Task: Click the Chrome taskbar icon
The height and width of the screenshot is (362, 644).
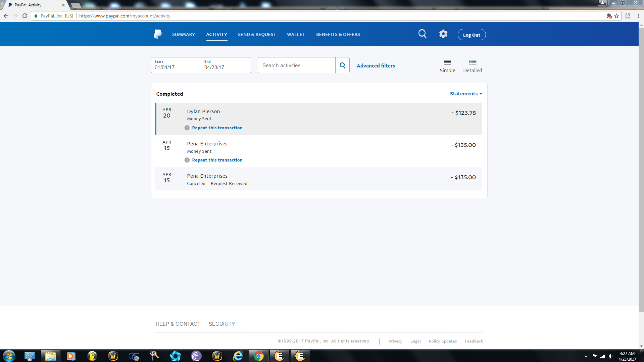Action: pyautogui.click(x=259, y=356)
